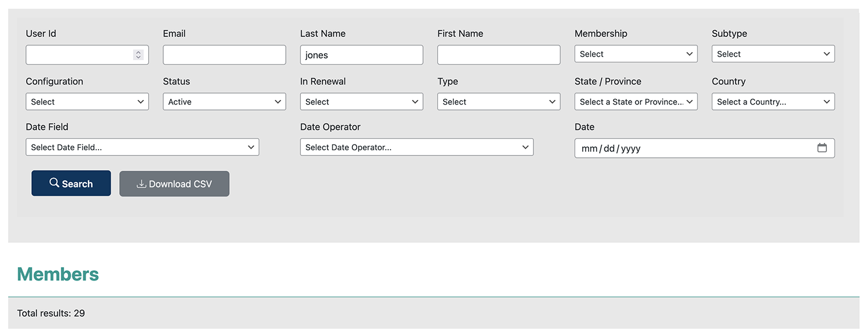Click into the Email text field

224,55
